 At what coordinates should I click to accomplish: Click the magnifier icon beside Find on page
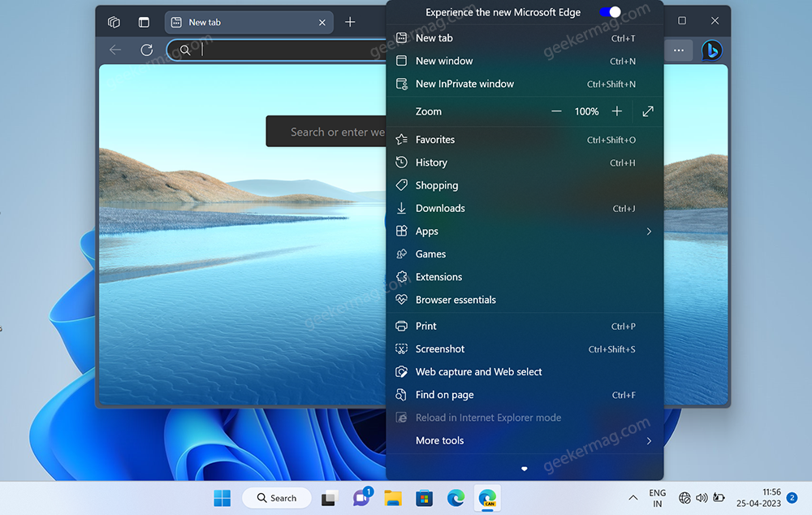coord(401,395)
